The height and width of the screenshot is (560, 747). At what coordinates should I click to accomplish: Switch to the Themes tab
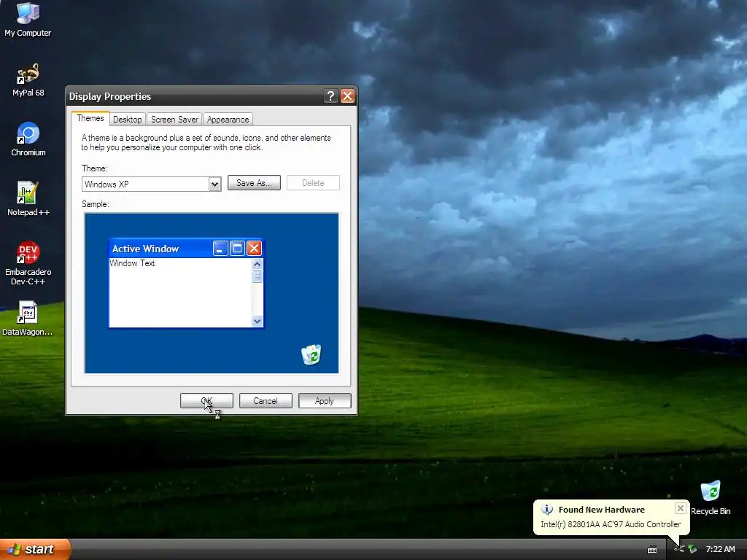(x=90, y=118)
